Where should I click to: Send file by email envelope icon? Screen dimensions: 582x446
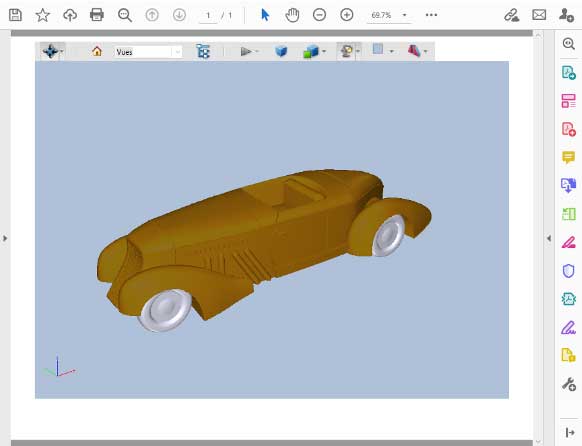539,15
